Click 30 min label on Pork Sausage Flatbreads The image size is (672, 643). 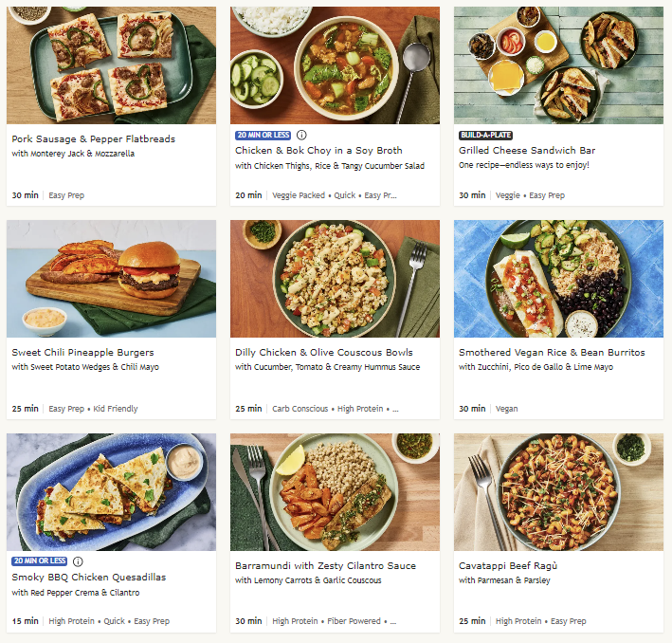click(x=25, y=195)
